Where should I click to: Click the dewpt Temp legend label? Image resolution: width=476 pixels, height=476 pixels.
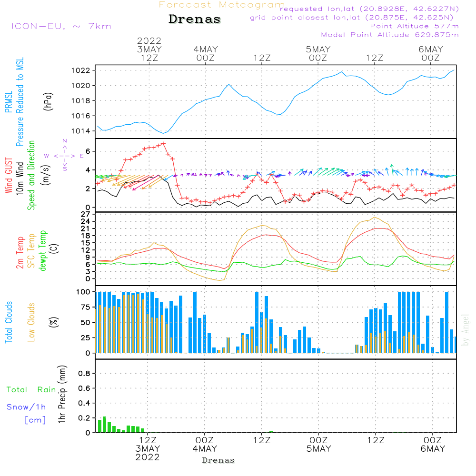42,250
